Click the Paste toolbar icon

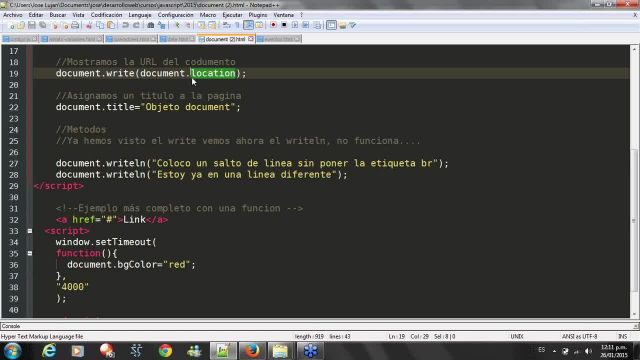coord(111,25)
